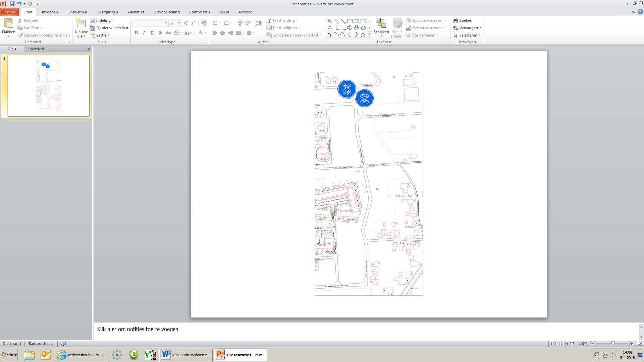The image size is (644, 362).
Task: Select the star shape in shapes gallery
Action: point(363,35)
